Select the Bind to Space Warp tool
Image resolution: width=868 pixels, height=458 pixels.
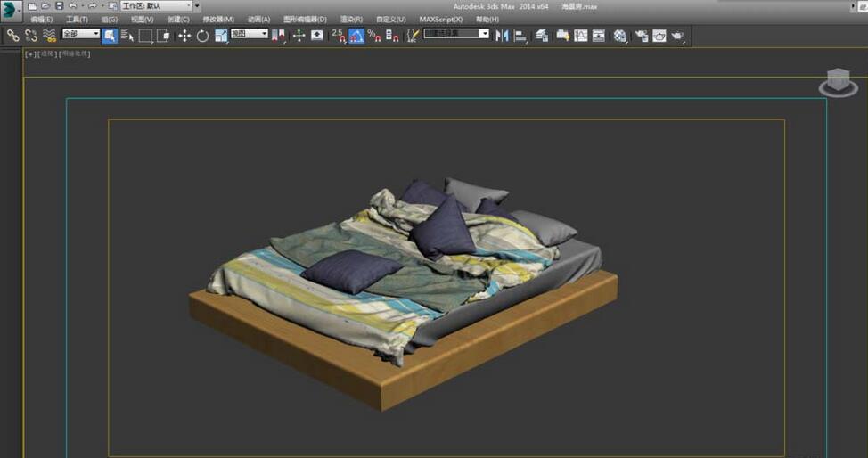(49, 36)
